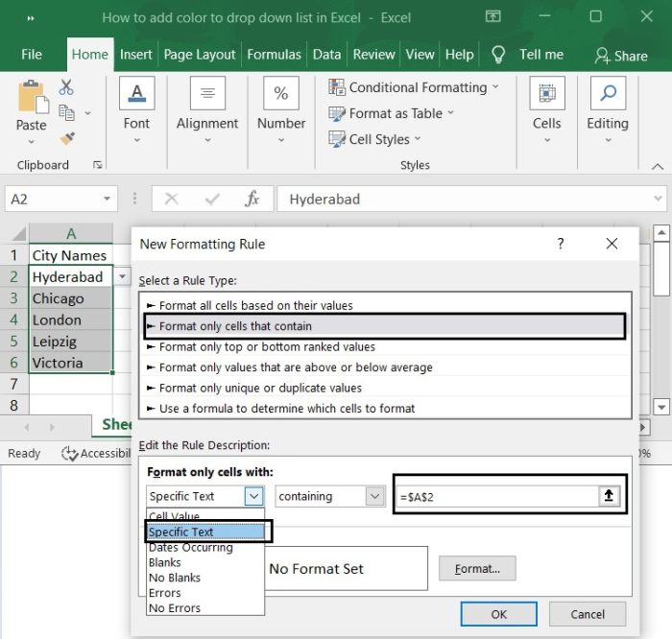Screen dimensions: 672x639
Task: Click the Cut scissors icon
Action: [x=66, y=88]
